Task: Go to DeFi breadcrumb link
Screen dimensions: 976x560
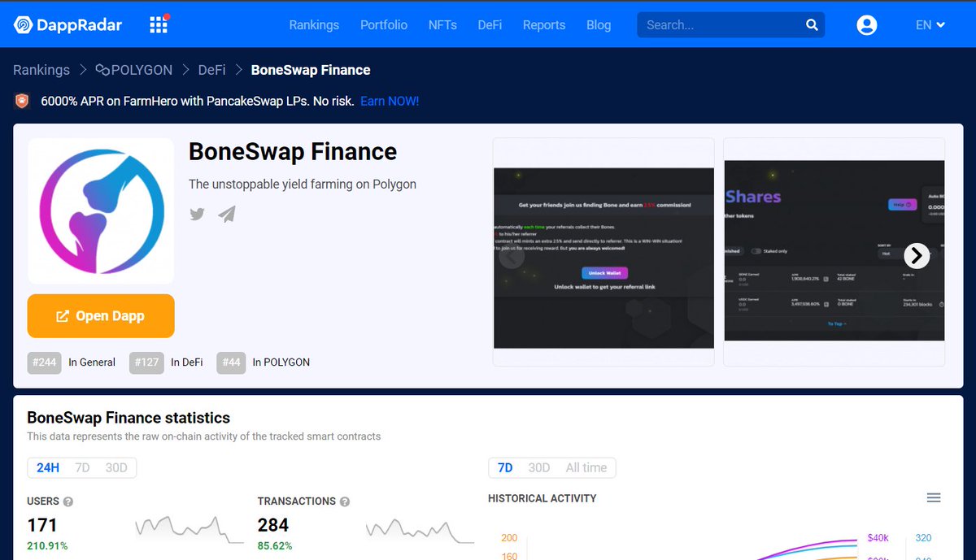Action: [211, 70]
